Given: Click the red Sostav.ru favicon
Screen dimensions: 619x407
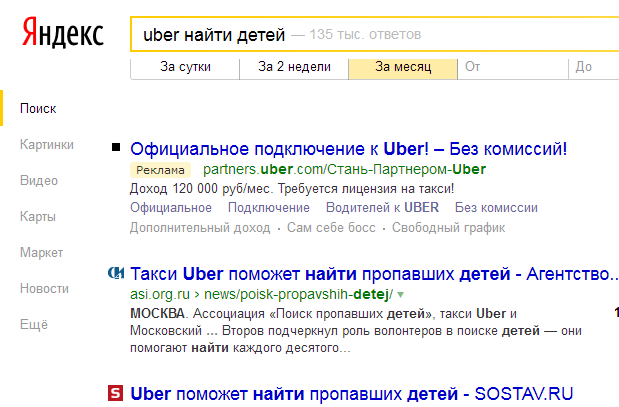Looking at the screenshot, I should coord(115,393).
